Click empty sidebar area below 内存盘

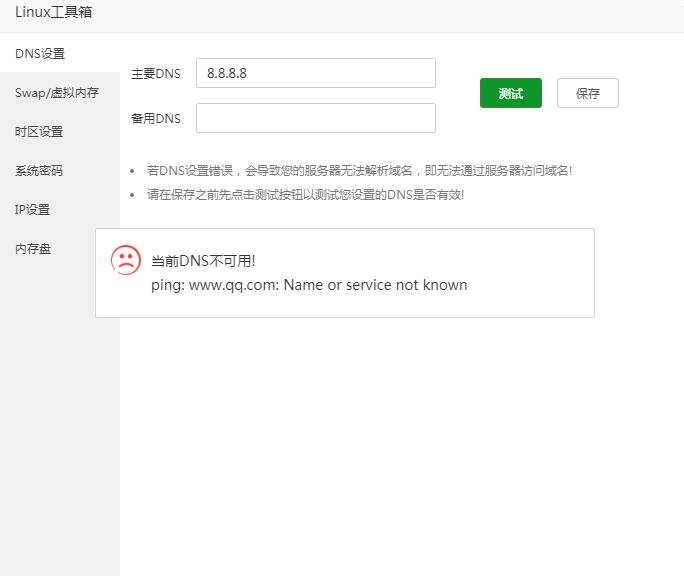tap(59, 420)
